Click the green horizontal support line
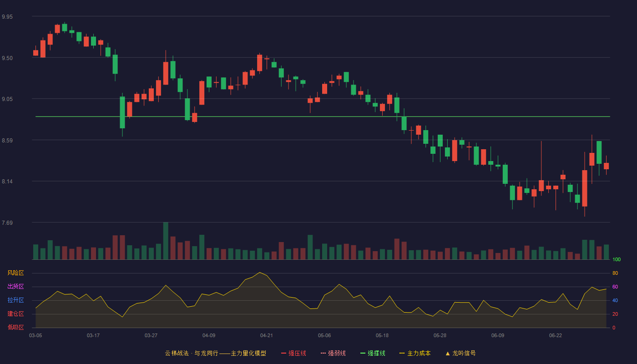The width and height of the screenshot is (637, 364). tap(323, 116)
